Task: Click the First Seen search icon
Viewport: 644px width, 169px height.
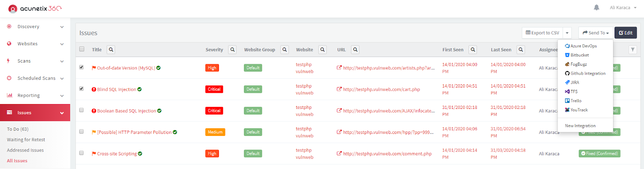Action: (473, 50)
